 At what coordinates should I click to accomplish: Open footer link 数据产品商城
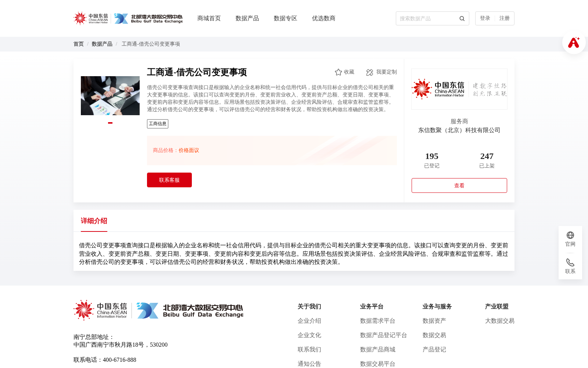(378, 350)
